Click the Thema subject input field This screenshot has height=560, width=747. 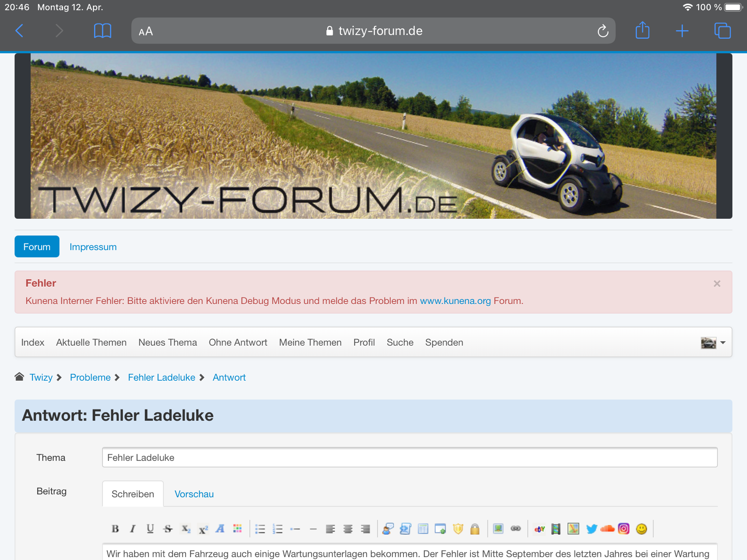point(409,457)
